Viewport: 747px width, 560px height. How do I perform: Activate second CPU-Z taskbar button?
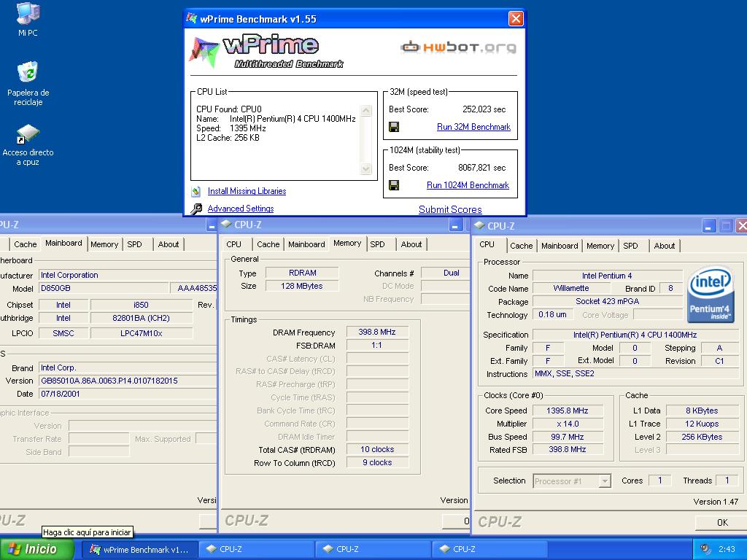[x=373, y=549]
